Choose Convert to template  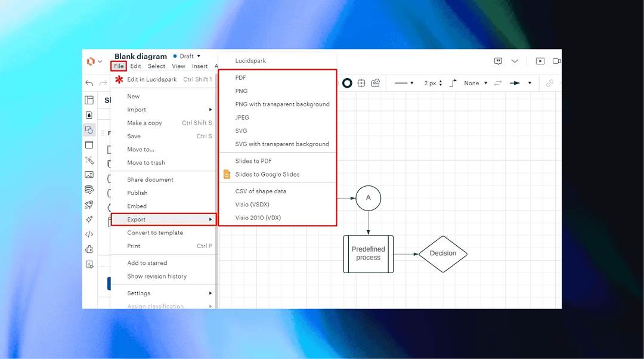point(164,233)
